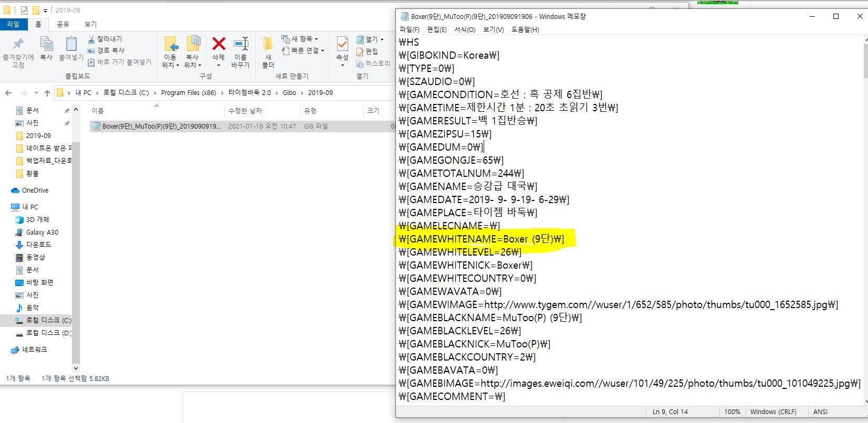Sort by 수정한 날짜 column header
Image resolution: width=868 pixels, height=423 pixels.
[245, 111]
